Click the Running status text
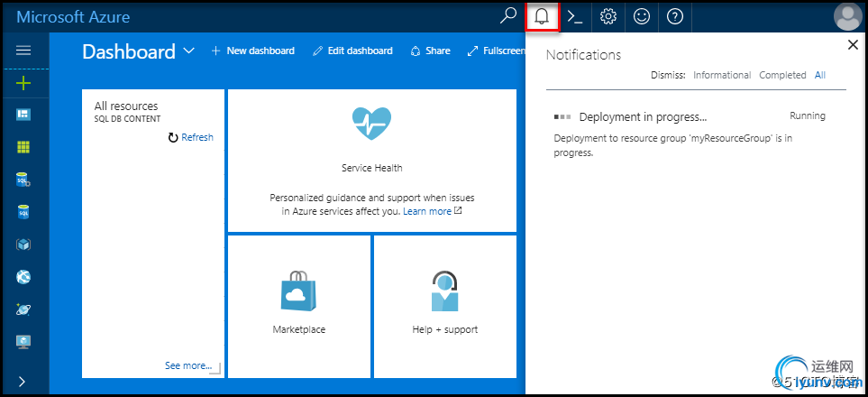The width and height of the screenshot is (868, 397). [807, 115]
